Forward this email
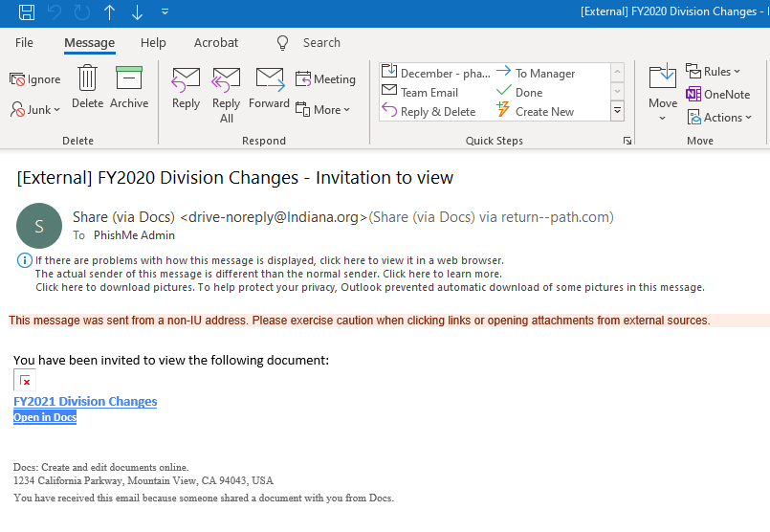The height and width of the screenshot is (532, 770). [x=269, y=88]
